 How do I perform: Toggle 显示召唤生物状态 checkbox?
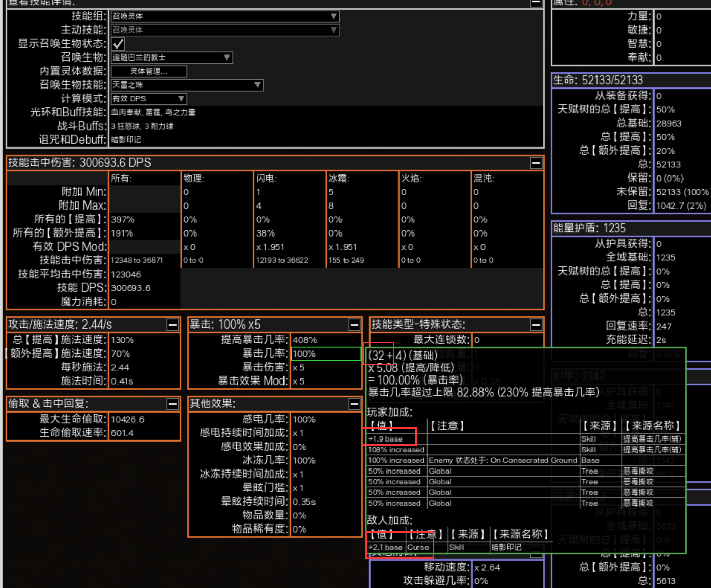click(118, 44)
